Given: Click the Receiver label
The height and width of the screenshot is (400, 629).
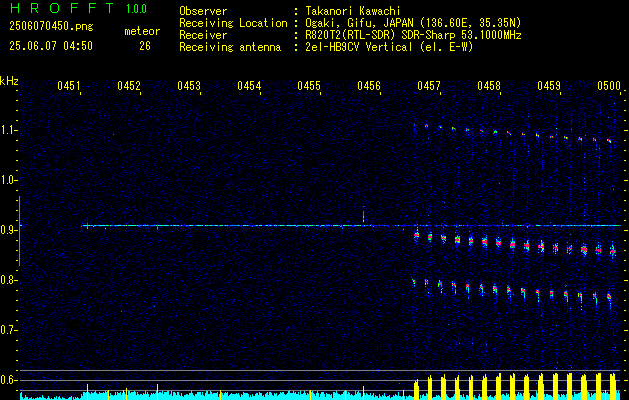Looking at the screenshot, I should (203, 35).
